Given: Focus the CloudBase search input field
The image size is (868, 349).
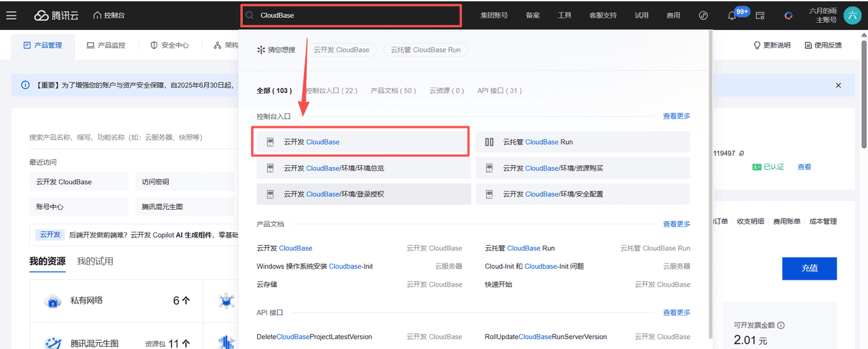Looking at the screenshot, I should click(351, 15).
